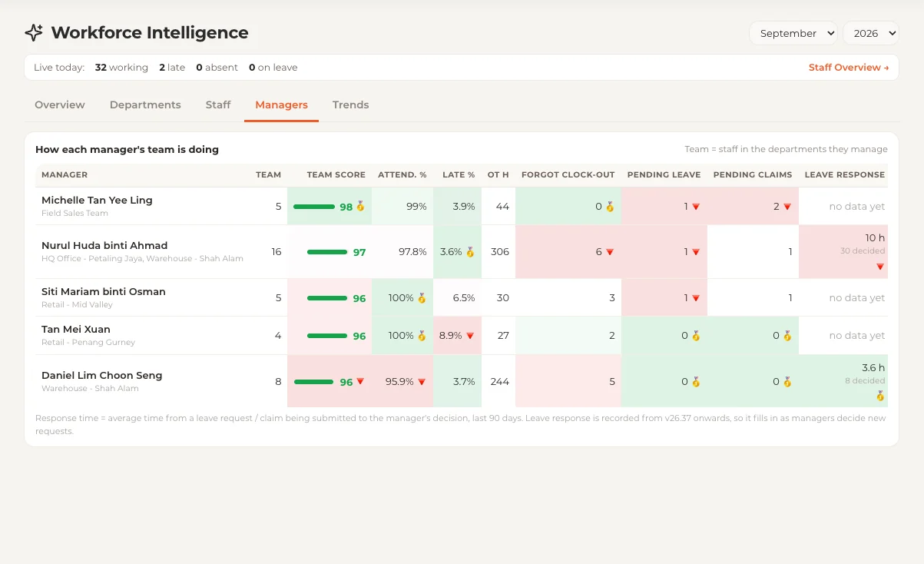Click the '32 working' live count
The image size is (924, 564).
pyautogui.click(x=121, y=68)
